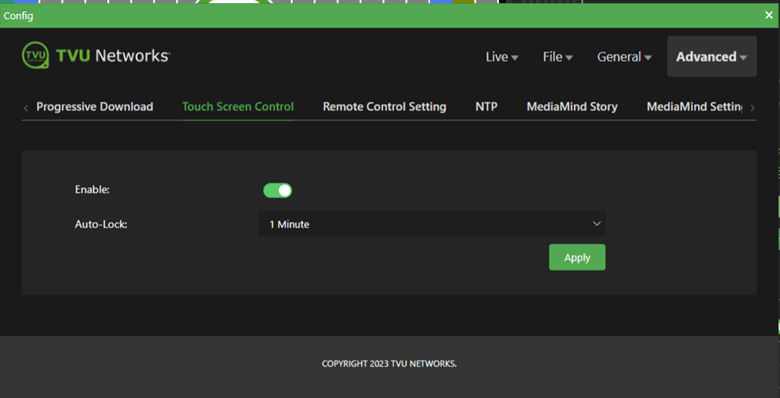The height and width of the screenshot is (398, 780).
Task: Click the Copyright 2023 TVU Networks text
Action: click(x=389, y=364)
